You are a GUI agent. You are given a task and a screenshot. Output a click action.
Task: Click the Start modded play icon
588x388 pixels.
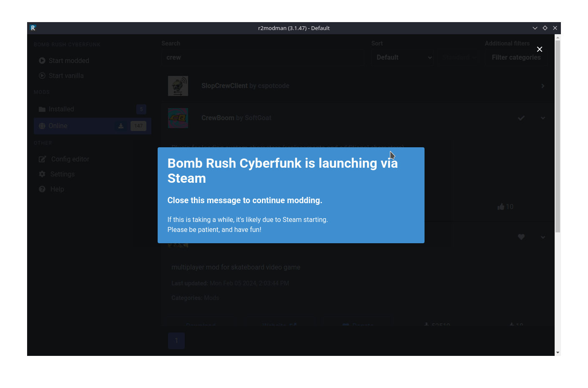tap(42, 60)
